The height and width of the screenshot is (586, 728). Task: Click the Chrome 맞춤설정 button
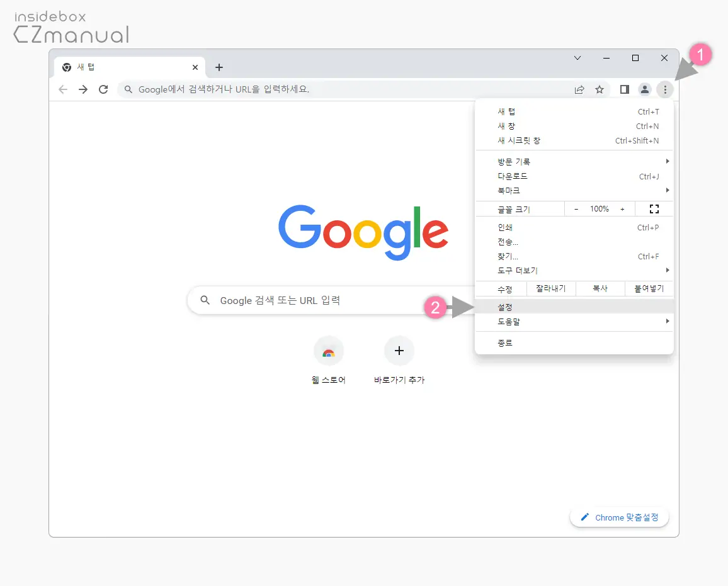[x=619, y=517]
